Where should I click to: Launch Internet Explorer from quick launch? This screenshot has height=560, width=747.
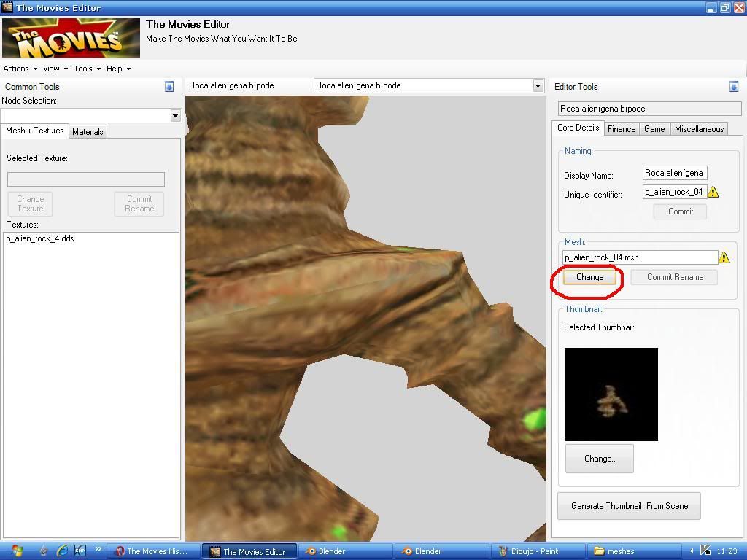[62, 551]
